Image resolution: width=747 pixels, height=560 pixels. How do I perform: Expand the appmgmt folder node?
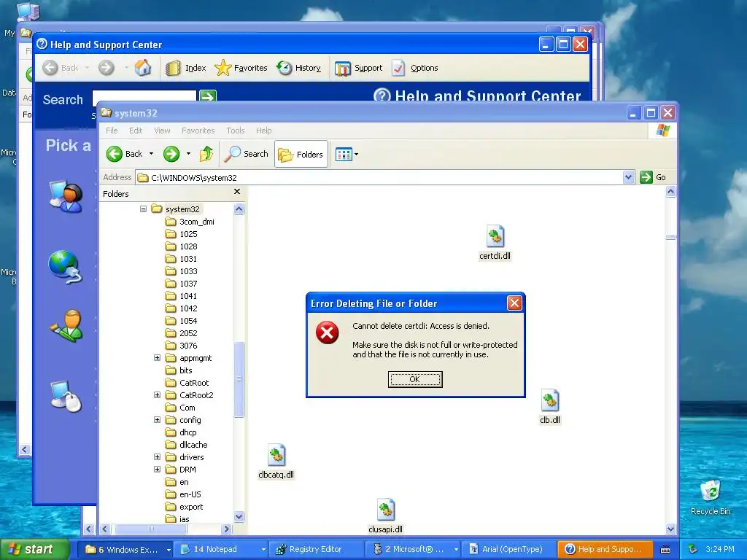click(158, 357)
